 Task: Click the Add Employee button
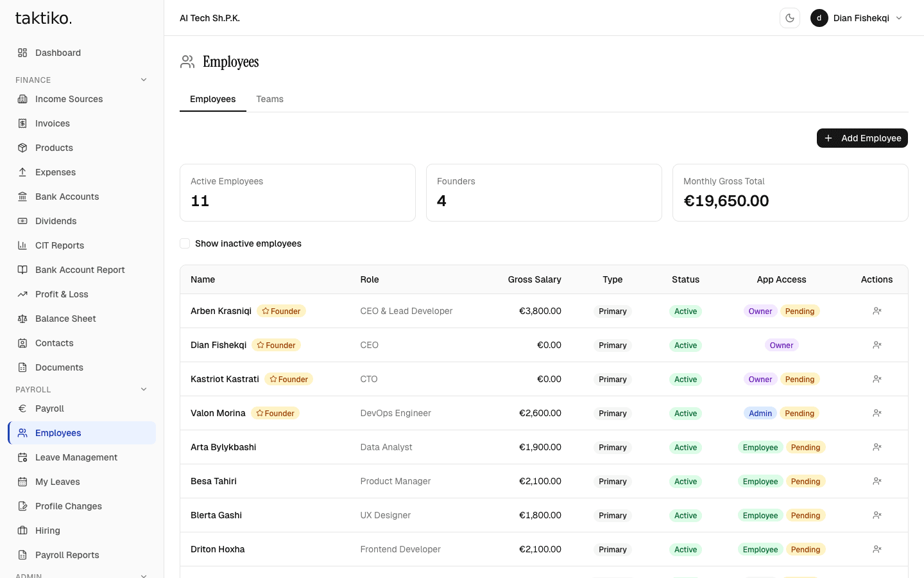coord(862,138)
